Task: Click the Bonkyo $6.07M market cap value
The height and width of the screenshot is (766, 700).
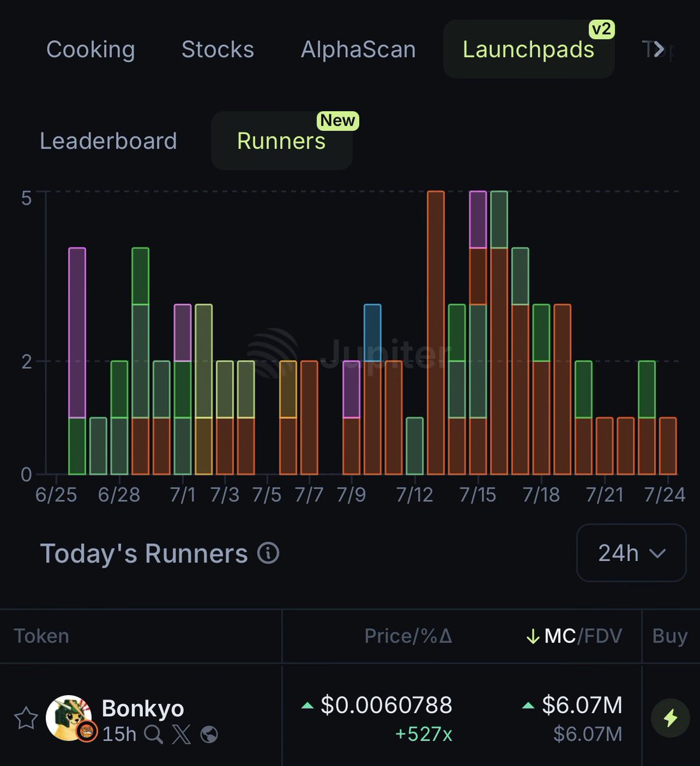Action: pyautogui.click(x=582, y=705)
